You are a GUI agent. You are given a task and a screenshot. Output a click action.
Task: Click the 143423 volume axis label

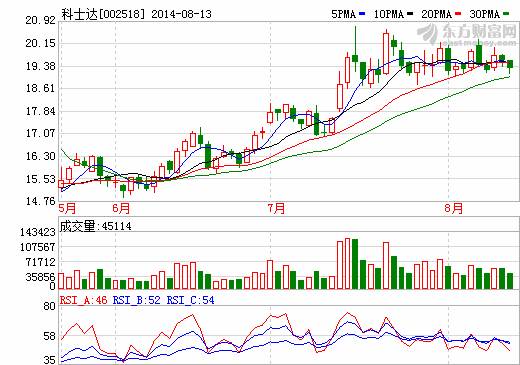click(x=38, y=232)
